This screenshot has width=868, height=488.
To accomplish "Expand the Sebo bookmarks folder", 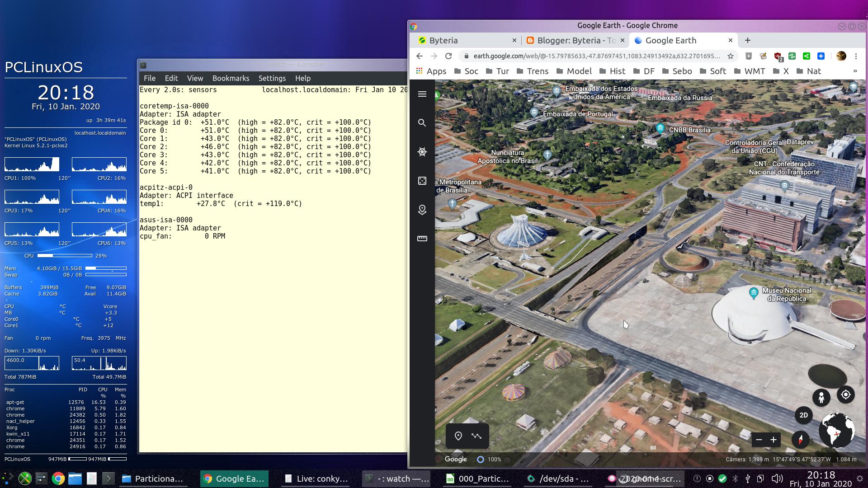I will point(677,71).
